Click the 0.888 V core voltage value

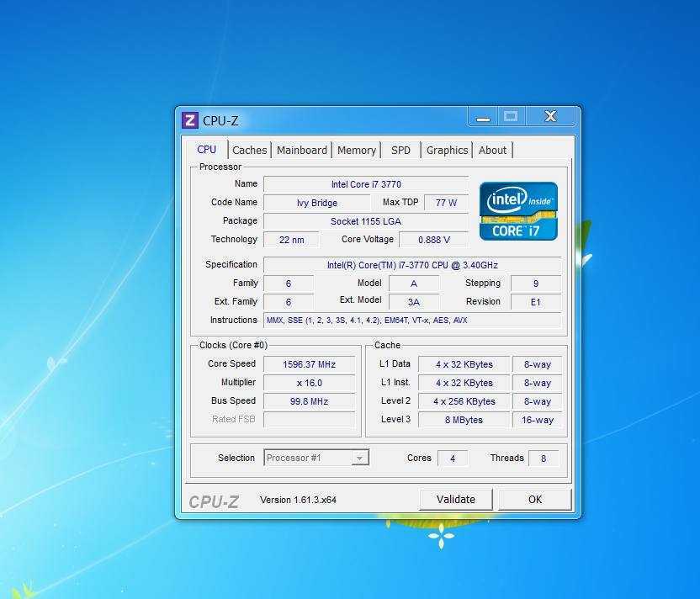[434, 240]
